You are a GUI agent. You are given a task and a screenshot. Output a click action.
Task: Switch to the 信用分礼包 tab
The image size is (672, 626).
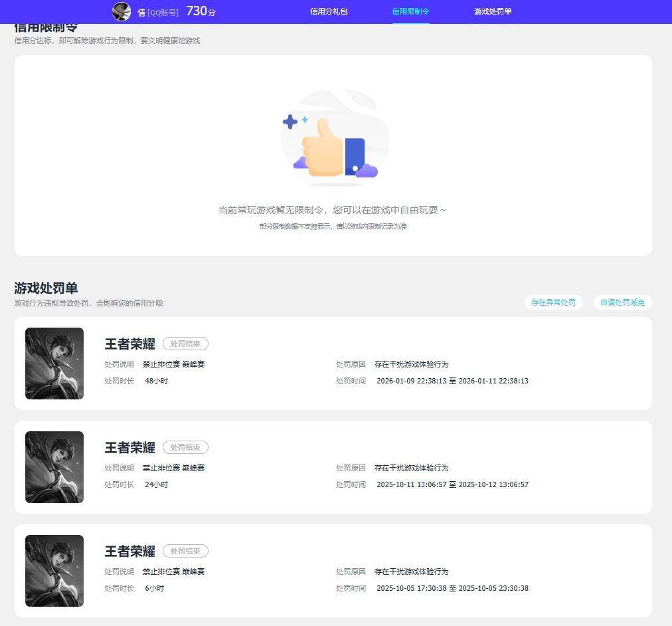[329, 11]
